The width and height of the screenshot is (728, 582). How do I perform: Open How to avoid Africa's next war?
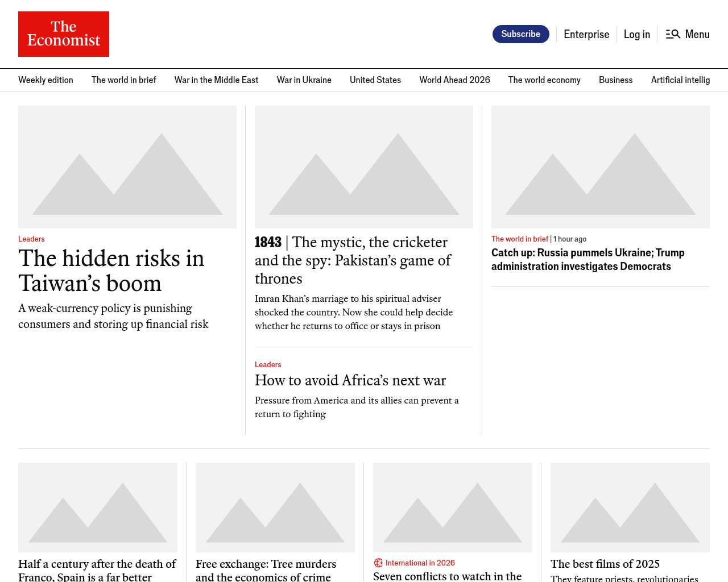click(x=350, y=380)
